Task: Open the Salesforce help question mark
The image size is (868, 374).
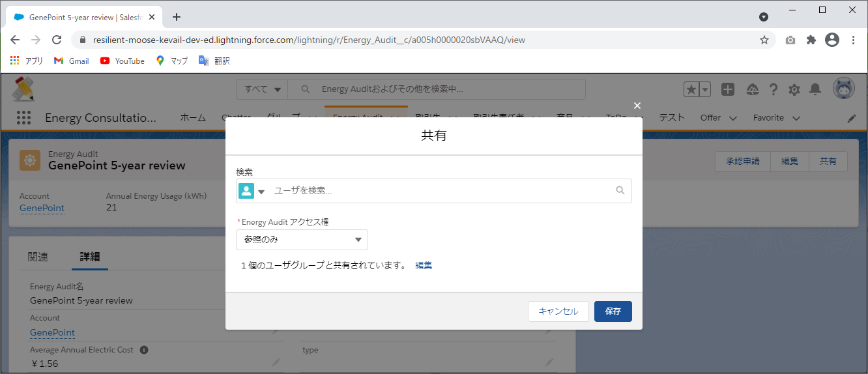Action: pyautogui.click(x=774, y=89)
